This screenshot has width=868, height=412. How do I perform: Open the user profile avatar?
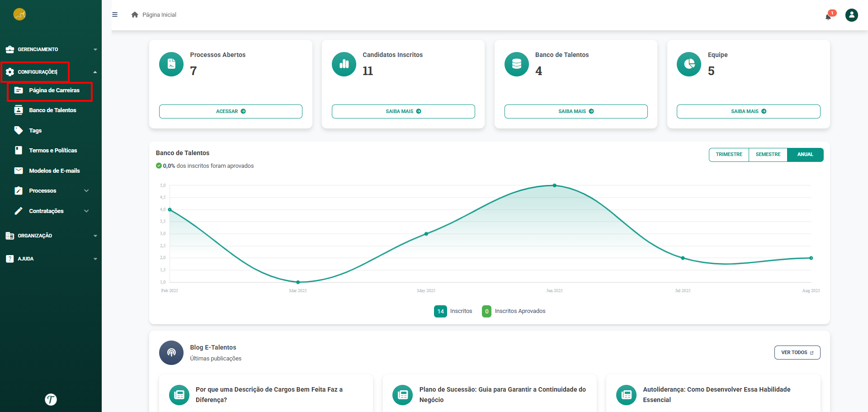tap(851, 15)
